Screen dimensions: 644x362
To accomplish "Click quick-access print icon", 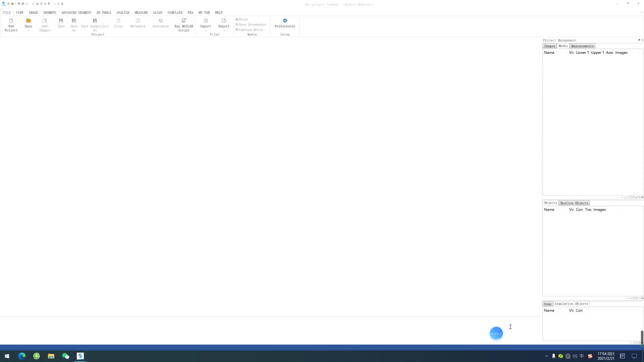I will (37, 4).
